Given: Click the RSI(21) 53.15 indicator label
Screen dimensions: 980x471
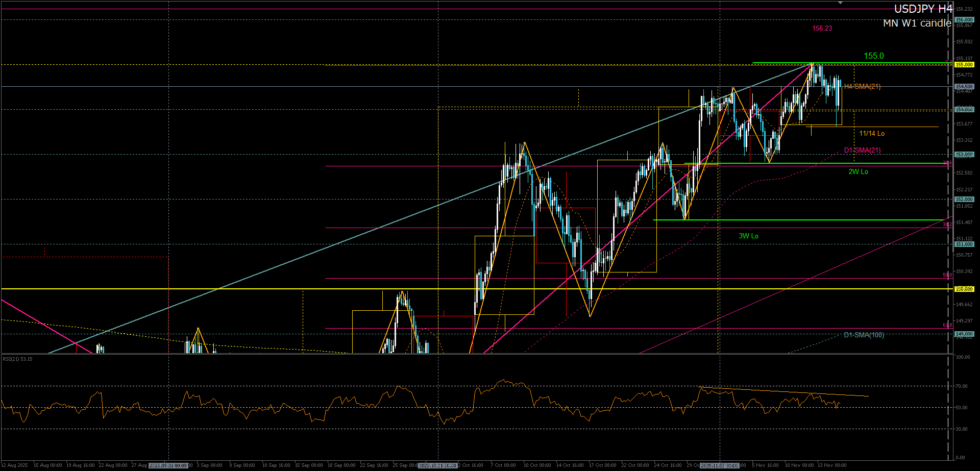Looking at the screenshot, I should tap(17, 359).
